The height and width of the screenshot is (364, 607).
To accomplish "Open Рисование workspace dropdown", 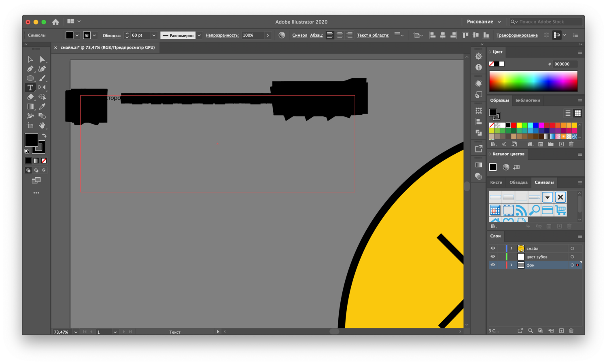I will pos(484,22).
